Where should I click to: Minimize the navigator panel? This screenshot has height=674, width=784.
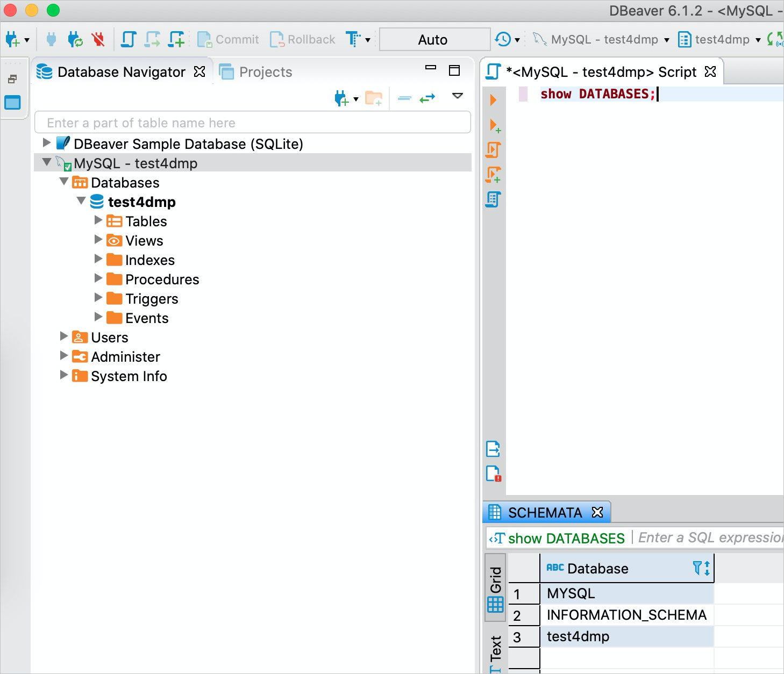(431, 68)
